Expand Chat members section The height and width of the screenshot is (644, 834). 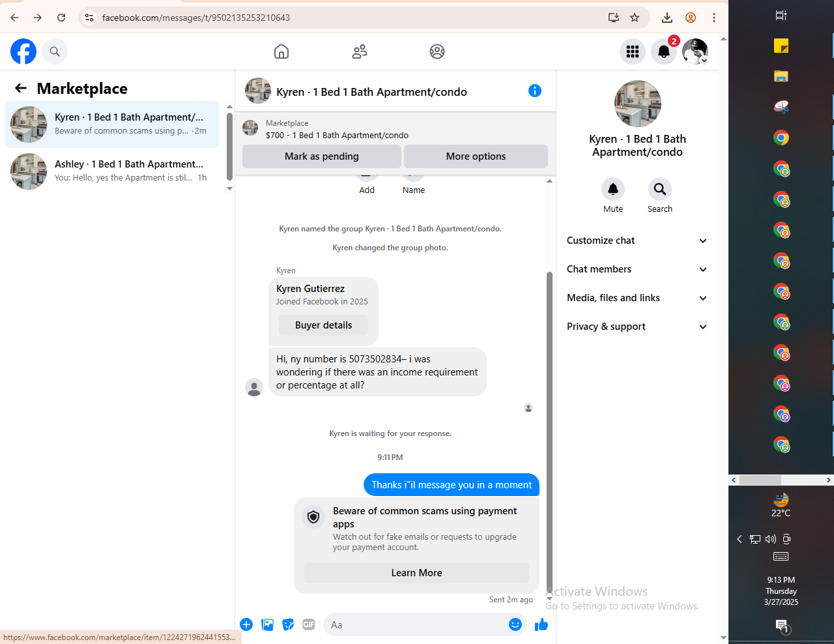(x=637, y=269)
